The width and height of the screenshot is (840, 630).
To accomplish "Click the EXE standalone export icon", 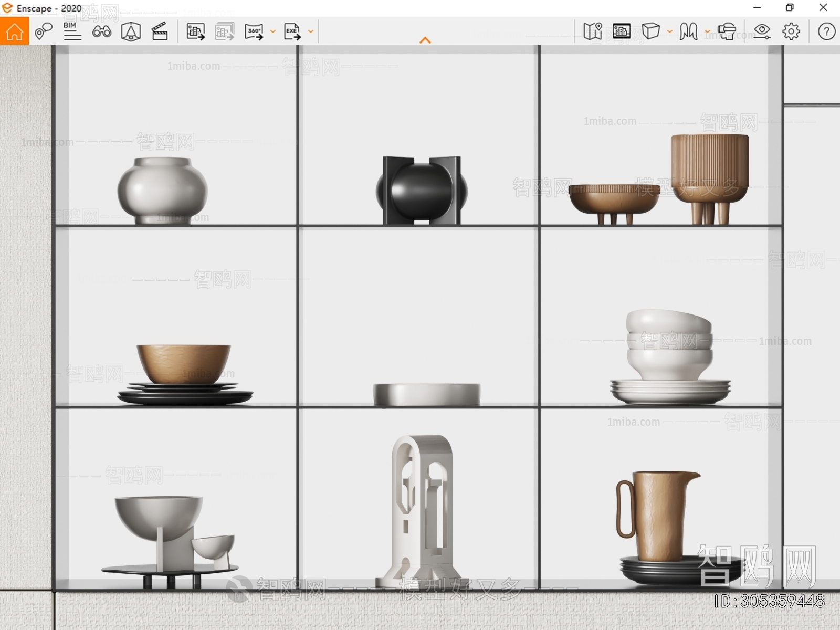I will (x=292, y=31).
